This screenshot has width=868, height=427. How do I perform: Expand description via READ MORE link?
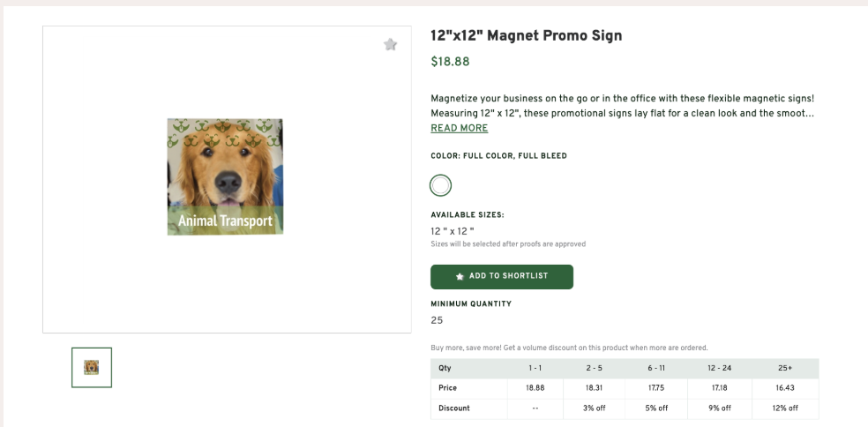coord(459,128)
